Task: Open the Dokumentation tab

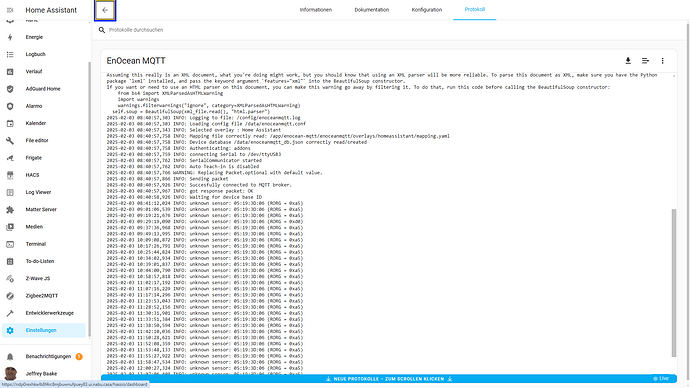Action: (371, 10)
